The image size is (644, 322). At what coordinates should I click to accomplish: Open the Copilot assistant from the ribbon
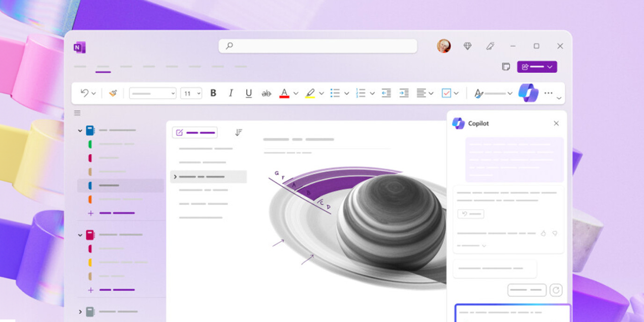(528, 93)
